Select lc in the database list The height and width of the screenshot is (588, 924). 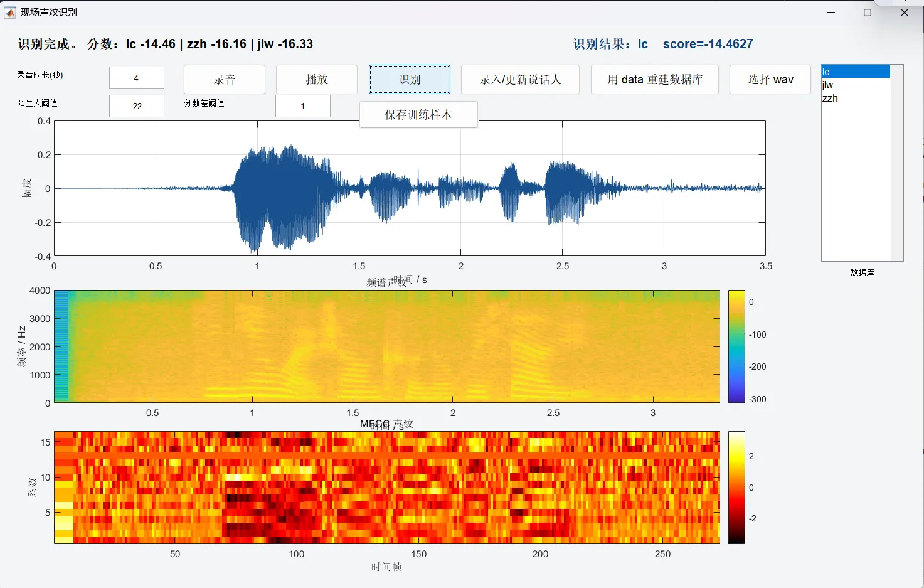click(x=856, y=72)
